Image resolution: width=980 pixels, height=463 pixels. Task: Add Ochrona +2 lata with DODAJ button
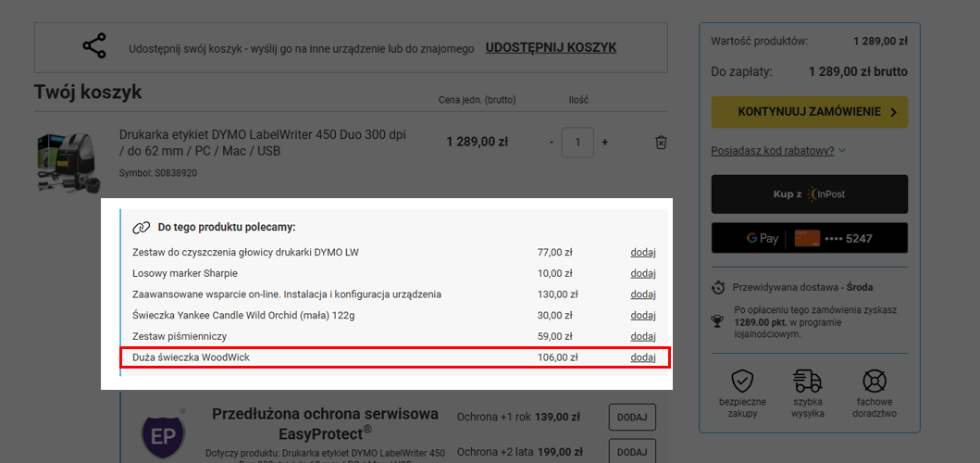tap(632, 451)
